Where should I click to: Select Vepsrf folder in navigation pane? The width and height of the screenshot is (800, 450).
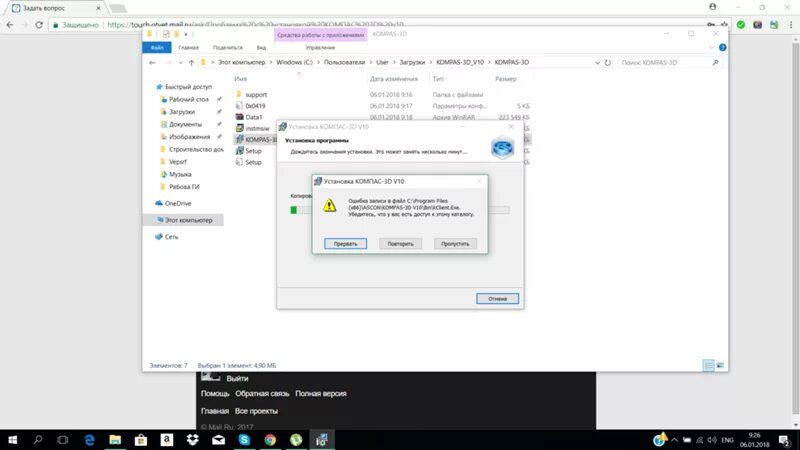click(178, 162)
